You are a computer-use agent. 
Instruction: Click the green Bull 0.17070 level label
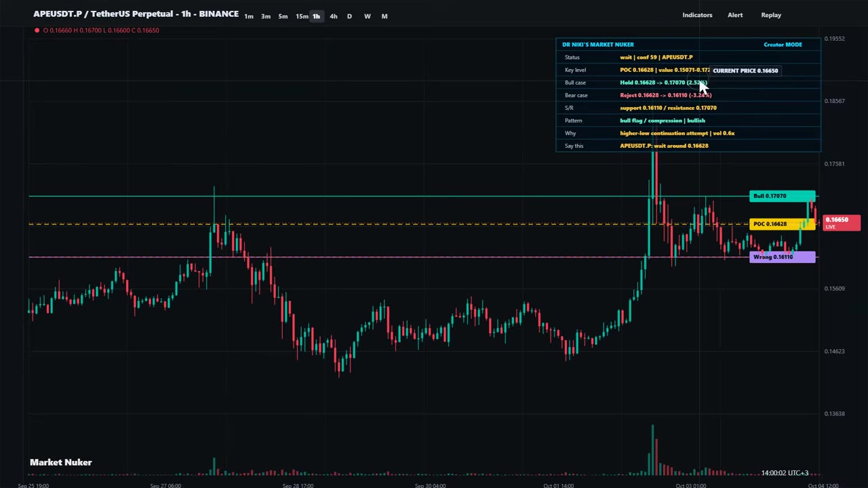coord(783,197)
